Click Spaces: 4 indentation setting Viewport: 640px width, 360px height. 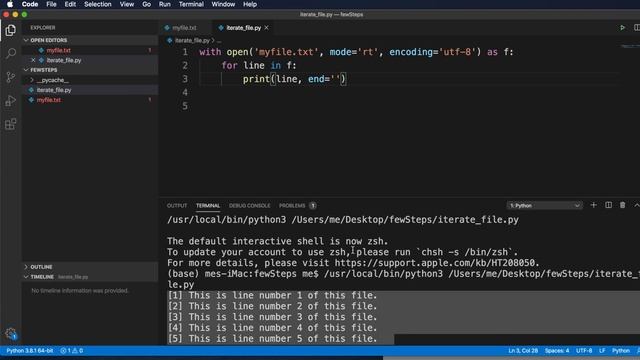coord(557,351)
